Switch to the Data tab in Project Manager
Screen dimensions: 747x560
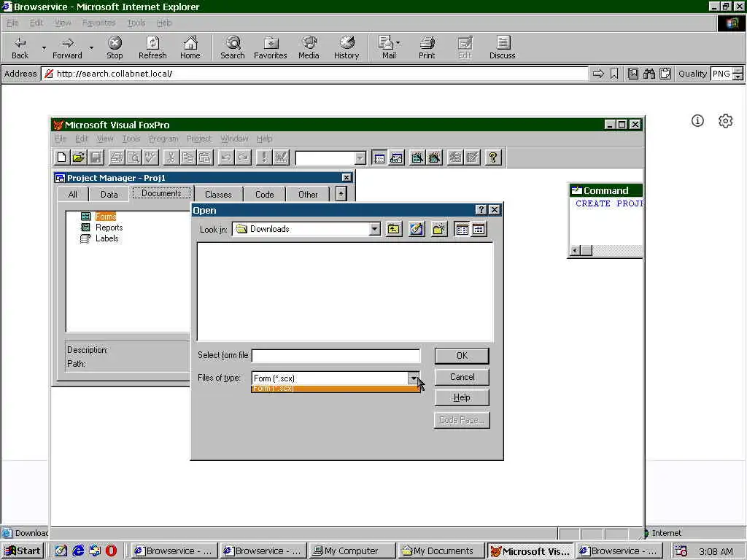pos(109,194)
